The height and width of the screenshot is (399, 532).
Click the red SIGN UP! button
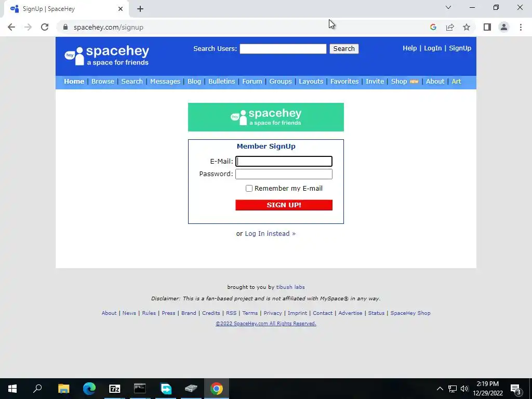[x=284, y=205]
